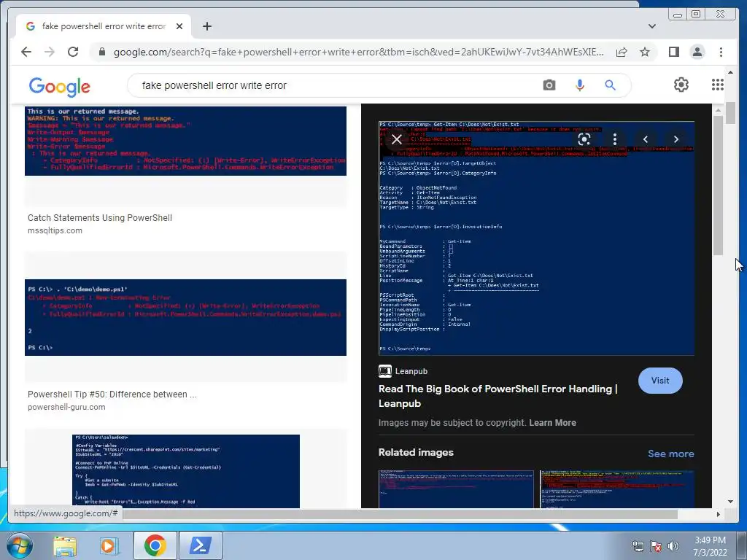Click page scrollbar down arrow
The width and height of the screenshot is (747, 560).
click(730, 502)
